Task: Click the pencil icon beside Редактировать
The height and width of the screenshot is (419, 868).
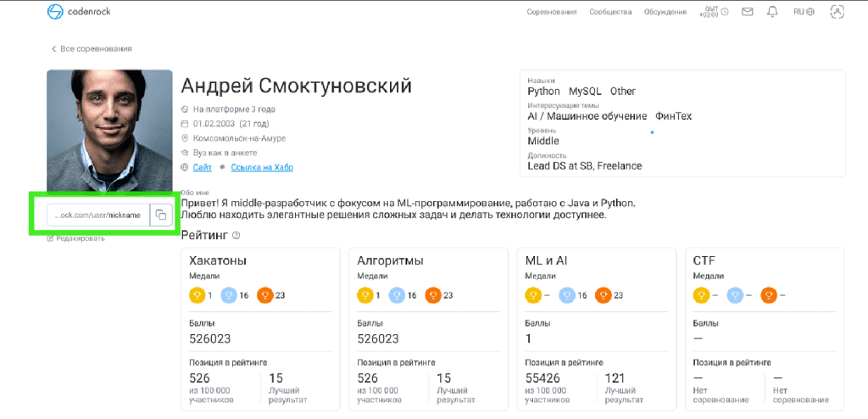Action: pyautogui.click(x=50, y=238)
